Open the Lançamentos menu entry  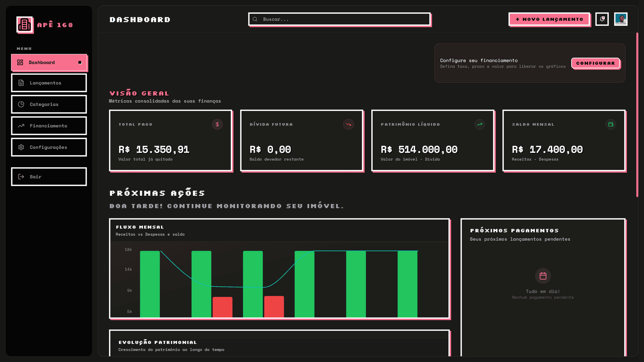(49, 83)
